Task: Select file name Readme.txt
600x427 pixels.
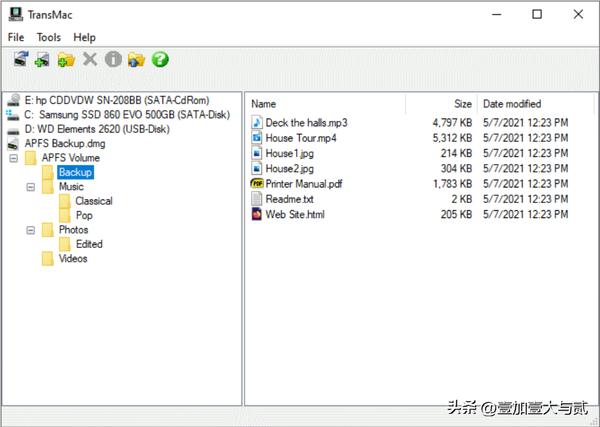Action: (x=290, y=199)
